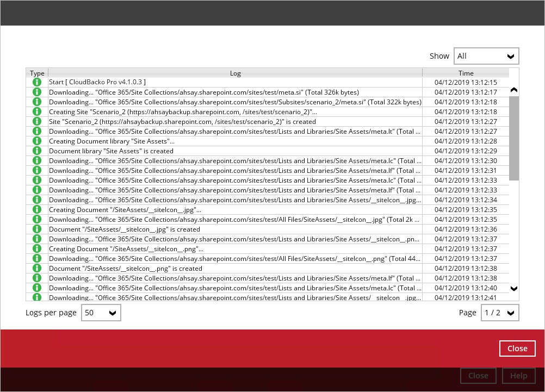Click info icon of Creating Document _siteIcon_.jpg row
Viewport: 545px width, 392px height.
pos(37,209)
